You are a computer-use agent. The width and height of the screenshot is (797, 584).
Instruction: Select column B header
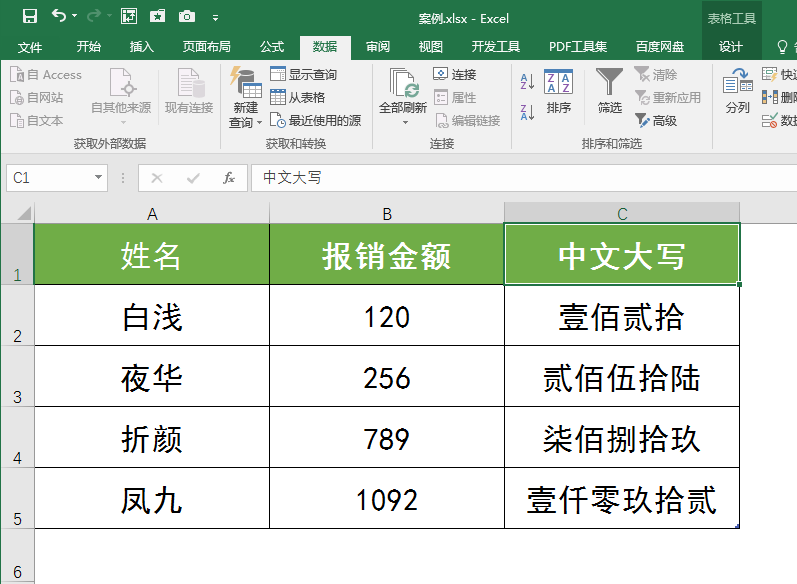(387, 213)
